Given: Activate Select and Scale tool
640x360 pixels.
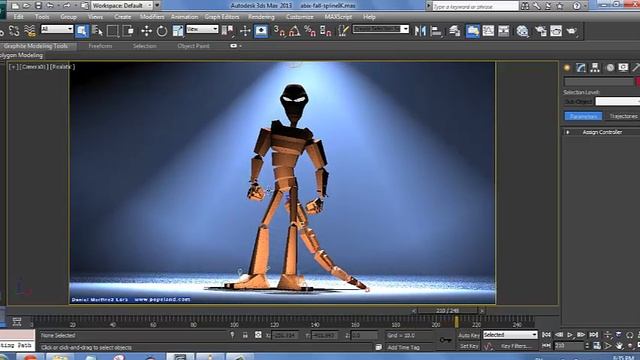Looking at the screenshot, I should 178,31.
